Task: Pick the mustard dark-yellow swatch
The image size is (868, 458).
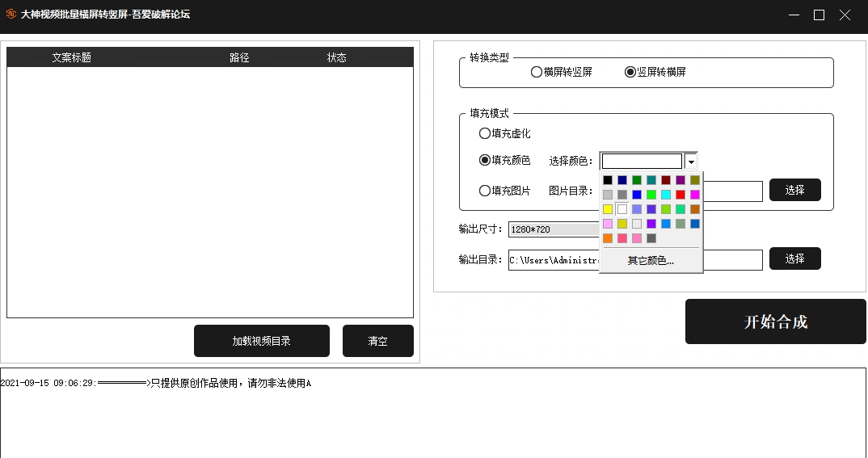Action: coord(622,224)
